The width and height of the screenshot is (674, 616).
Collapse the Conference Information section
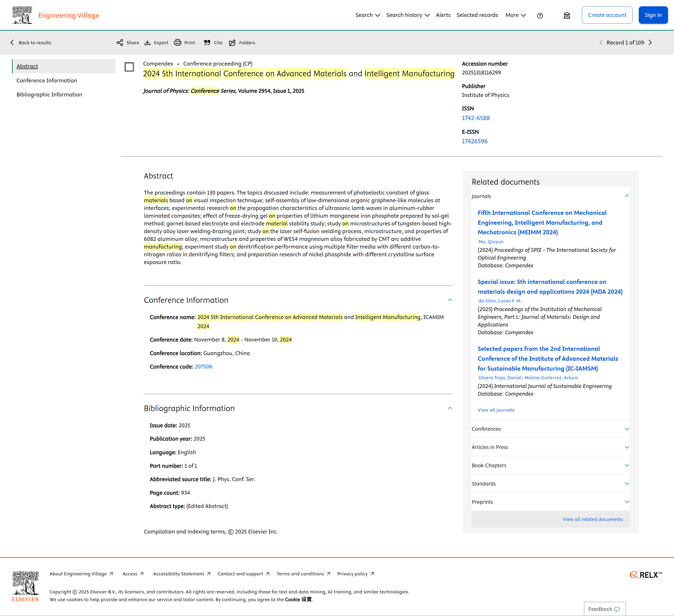(450, 300)
